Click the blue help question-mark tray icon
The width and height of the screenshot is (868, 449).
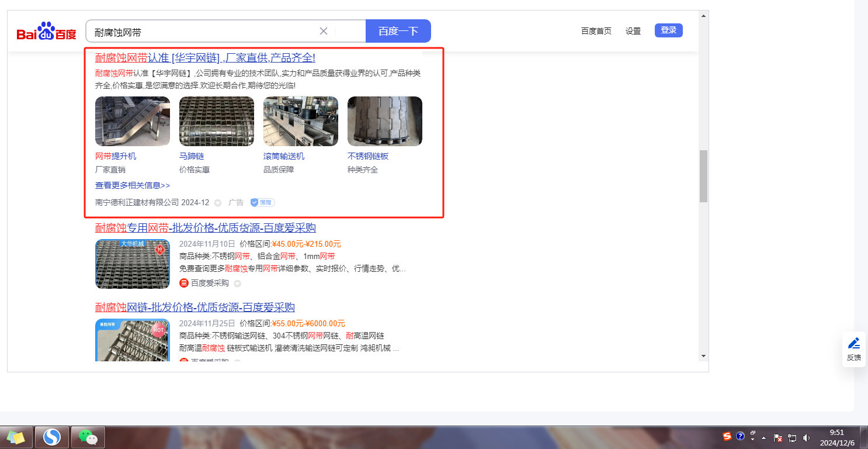[740, 436]
